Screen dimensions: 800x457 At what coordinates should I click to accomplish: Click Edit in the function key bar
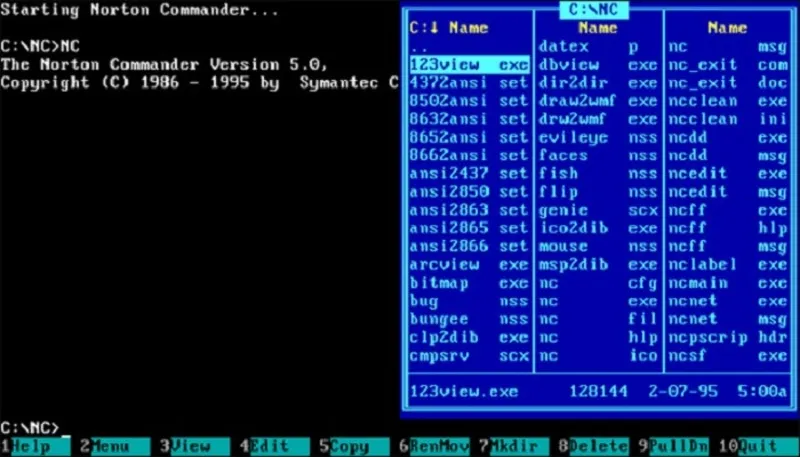tap(270, 447)
